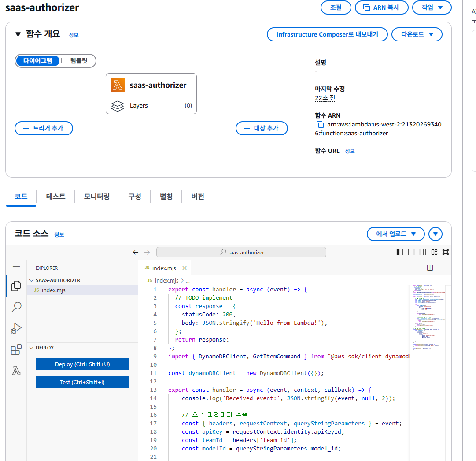
Task: Switch to the 테스트 tab
Action: coord(55,197)
